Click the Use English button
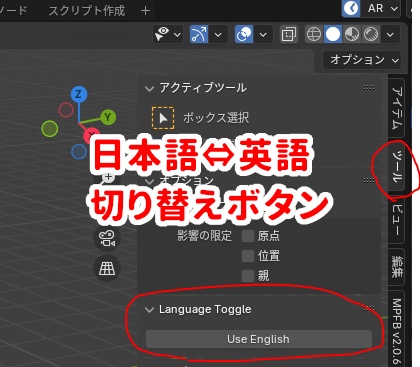This screenshot has width=420, height=367. (259, 339)
